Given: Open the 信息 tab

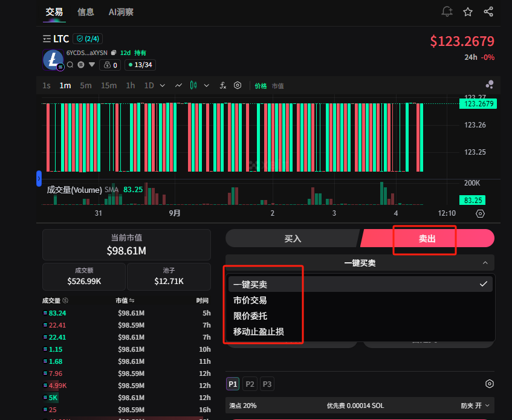Looking at the screenshot, I should [86, 12].
